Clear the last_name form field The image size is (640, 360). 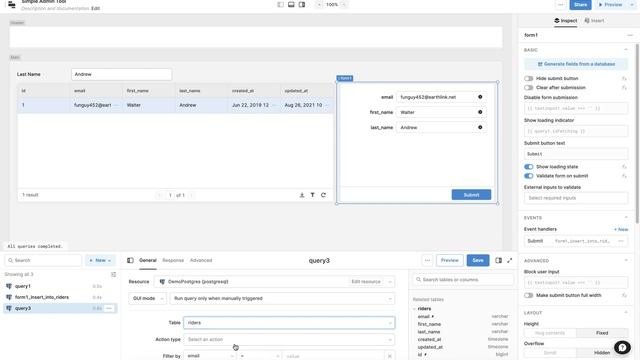point(480,127)
